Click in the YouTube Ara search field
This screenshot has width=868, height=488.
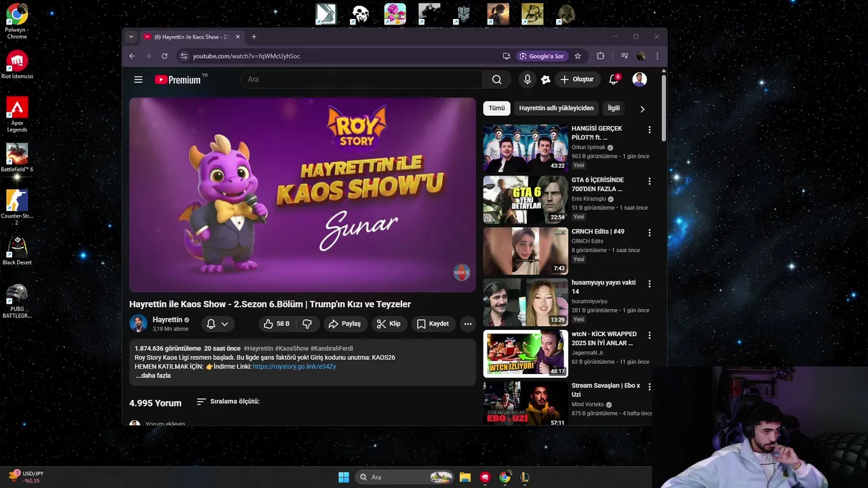pos(361,79)
